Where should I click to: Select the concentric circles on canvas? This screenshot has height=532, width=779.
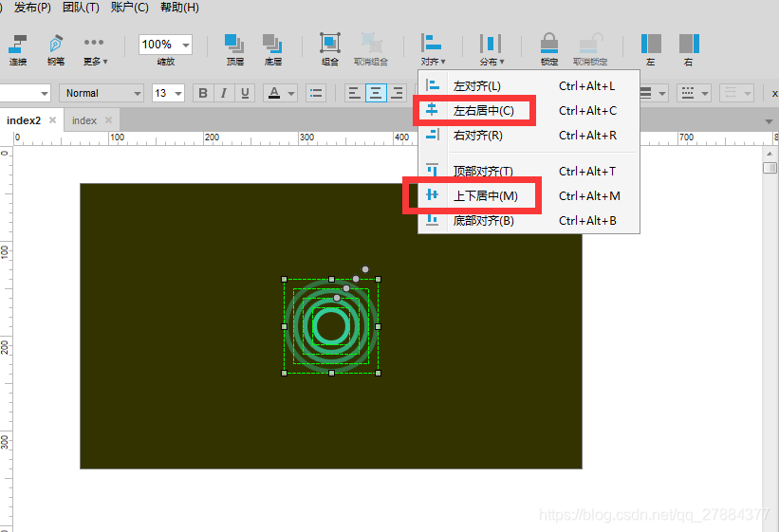pyautogui.click(x=331, y=326)
